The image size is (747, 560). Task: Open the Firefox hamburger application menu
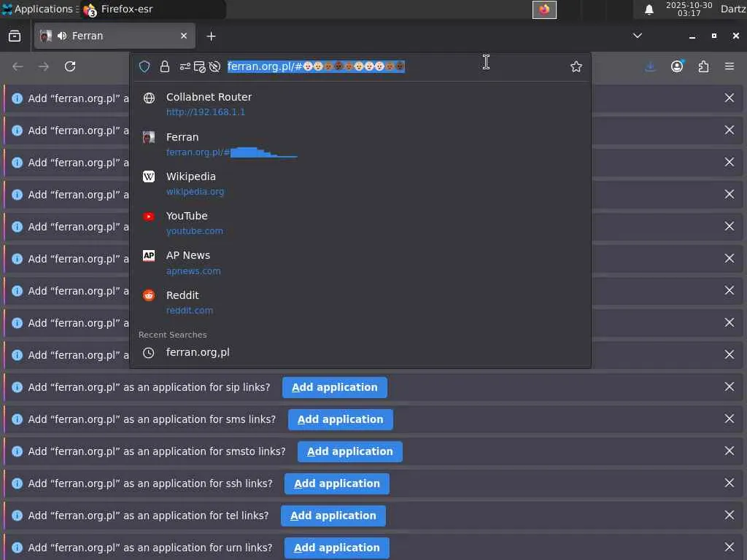click(729, 66)
